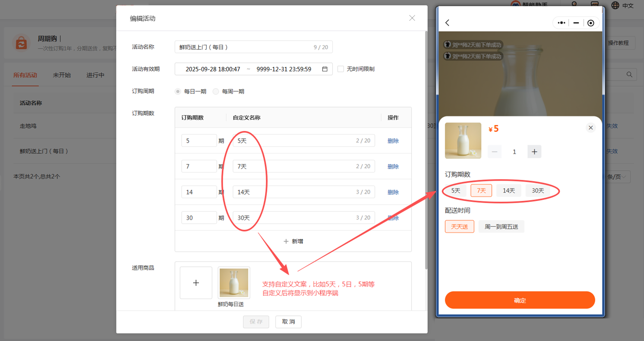Click the search magnifier icon

point(629,75)
